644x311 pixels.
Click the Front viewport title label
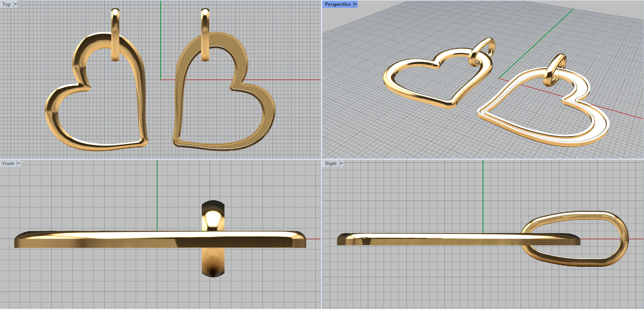8,164
